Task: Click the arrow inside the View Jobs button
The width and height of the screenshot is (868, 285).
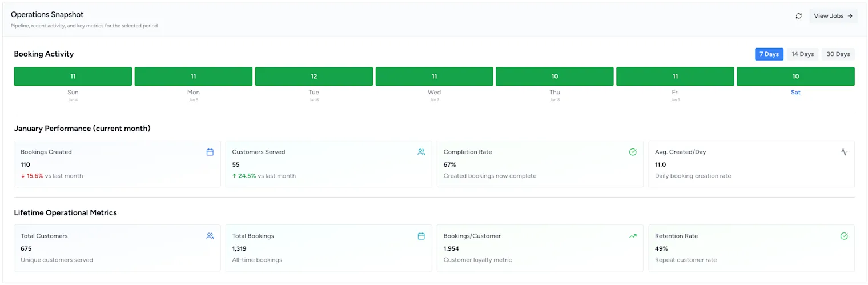Action: (x=850, y=16)
